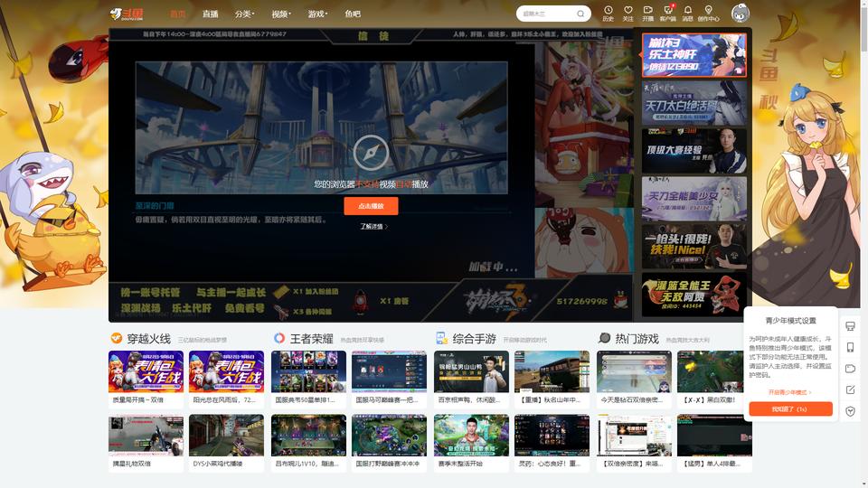Open the 灵药:心态良好 stream card

(552, 443)
